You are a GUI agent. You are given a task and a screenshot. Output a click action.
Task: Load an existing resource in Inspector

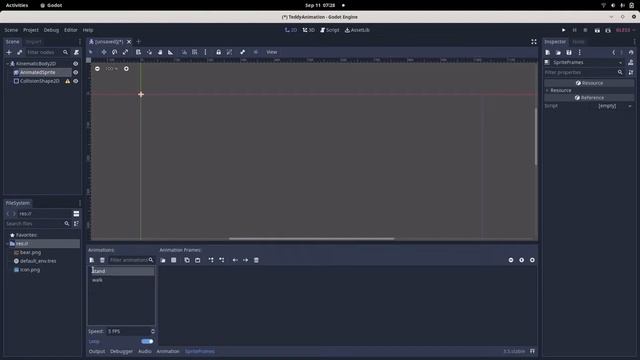click(558, 52)
